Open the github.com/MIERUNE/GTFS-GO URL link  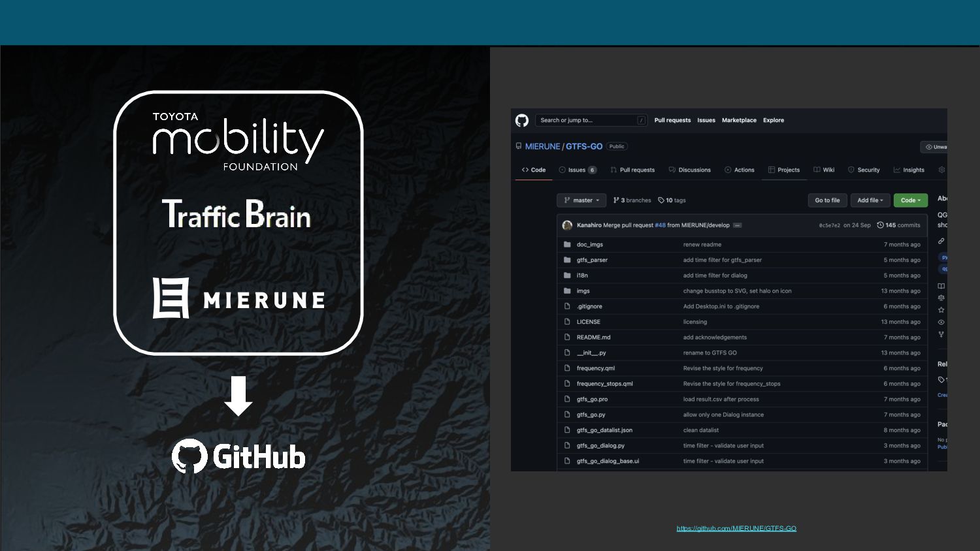coord(736,528)
